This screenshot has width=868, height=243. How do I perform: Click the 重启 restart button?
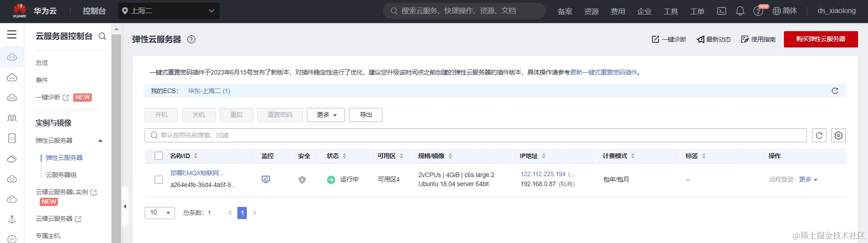pos(236,115)
